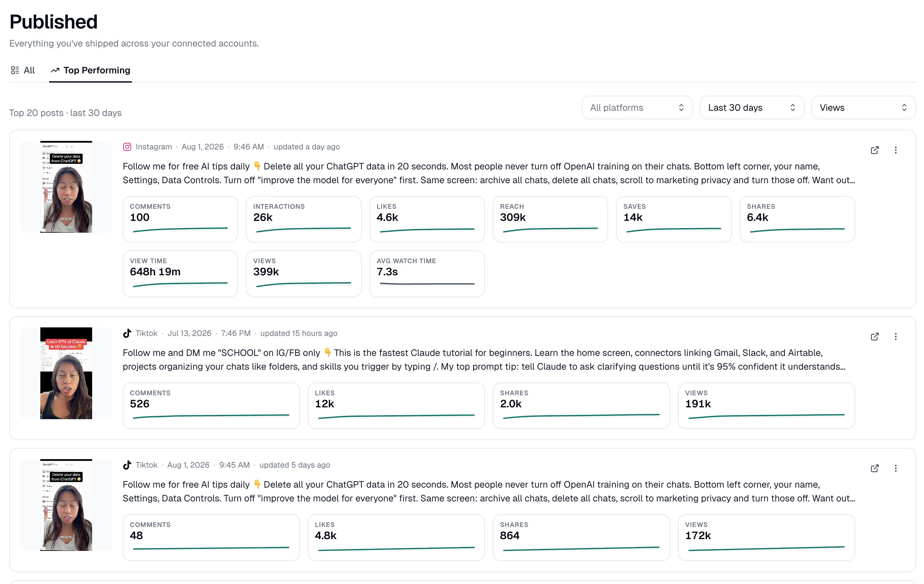The height and width of the screenshot is (584, 924).
Task: Click the Avg Watch Time 7.3s card
Action: click(x=427, y=273)
